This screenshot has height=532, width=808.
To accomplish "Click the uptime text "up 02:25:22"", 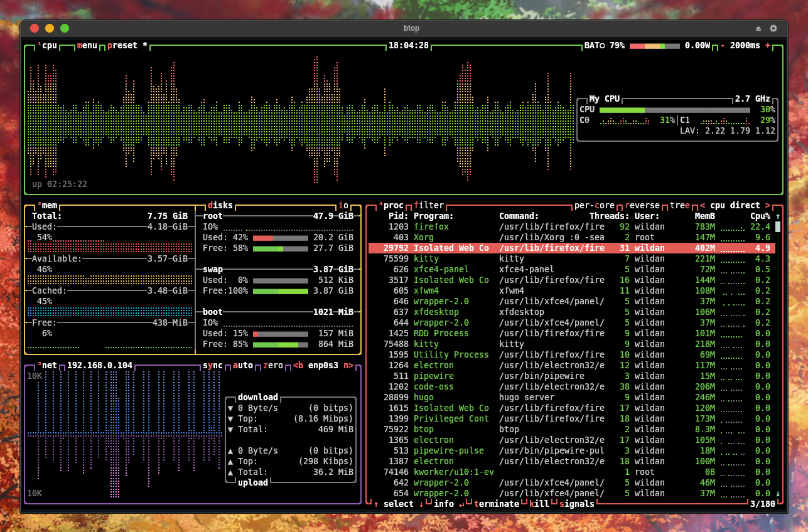I will (60, 184).
